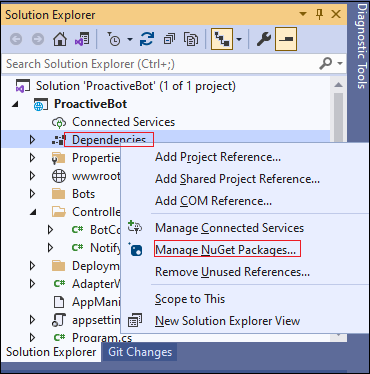370x374 pixels.
Task: Open the Diagnostic Tools side tab
Action: pos(362,46)
